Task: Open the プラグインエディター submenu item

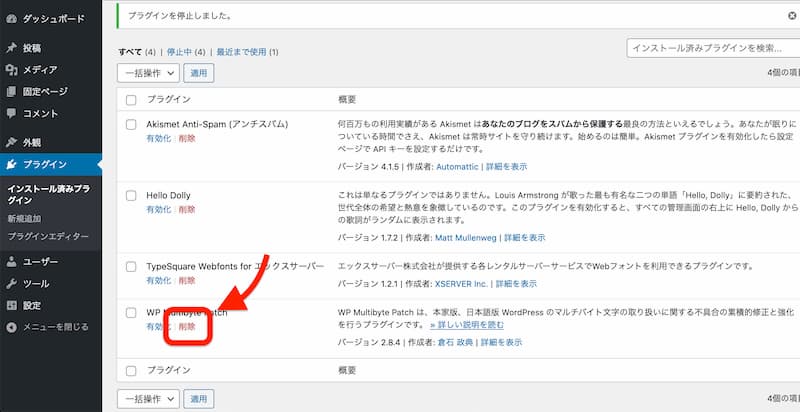Action: click(48, 237)
